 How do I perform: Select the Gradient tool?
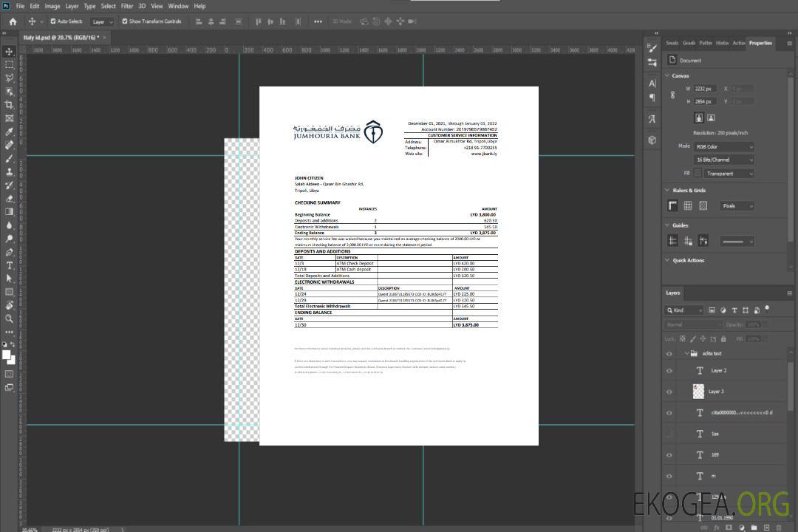[9, 212]
